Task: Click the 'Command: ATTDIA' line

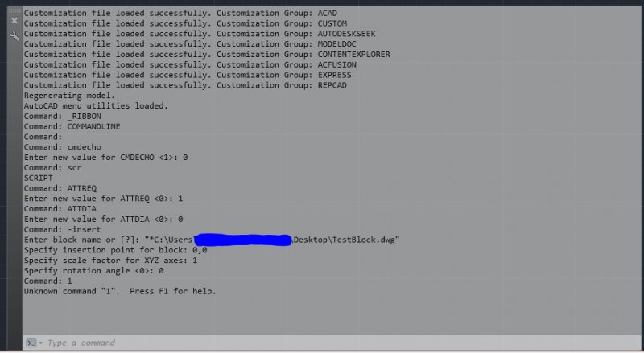Action: [60, 209]
